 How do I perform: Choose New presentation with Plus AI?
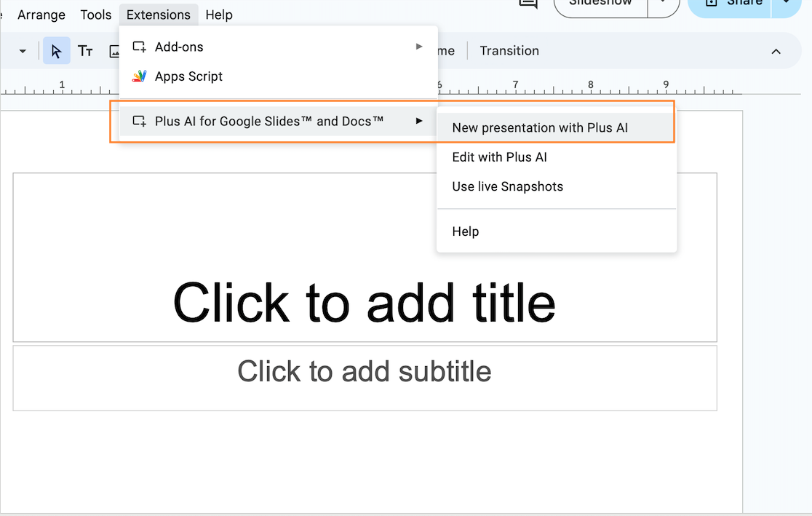tap(557, 128)
